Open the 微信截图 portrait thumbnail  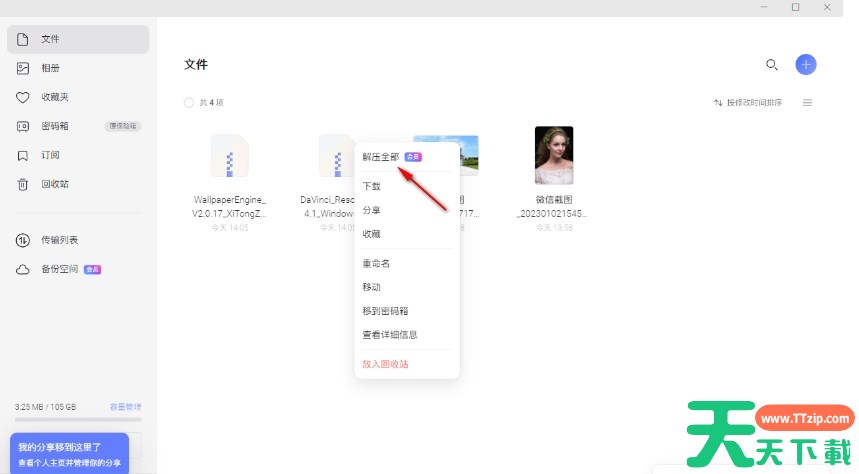[x=554, y=155]
